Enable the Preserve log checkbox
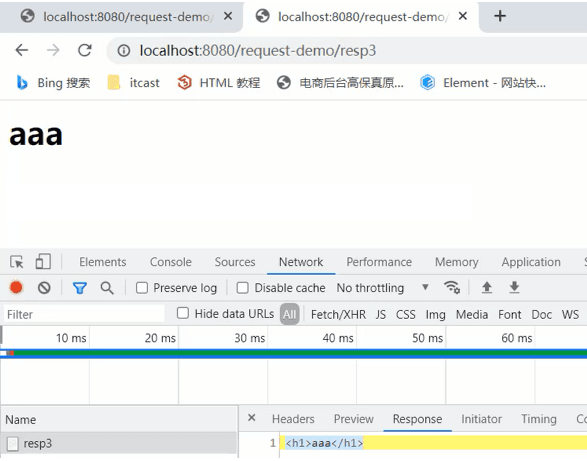This screenshot has height=461, width=587. click(142, 288)
